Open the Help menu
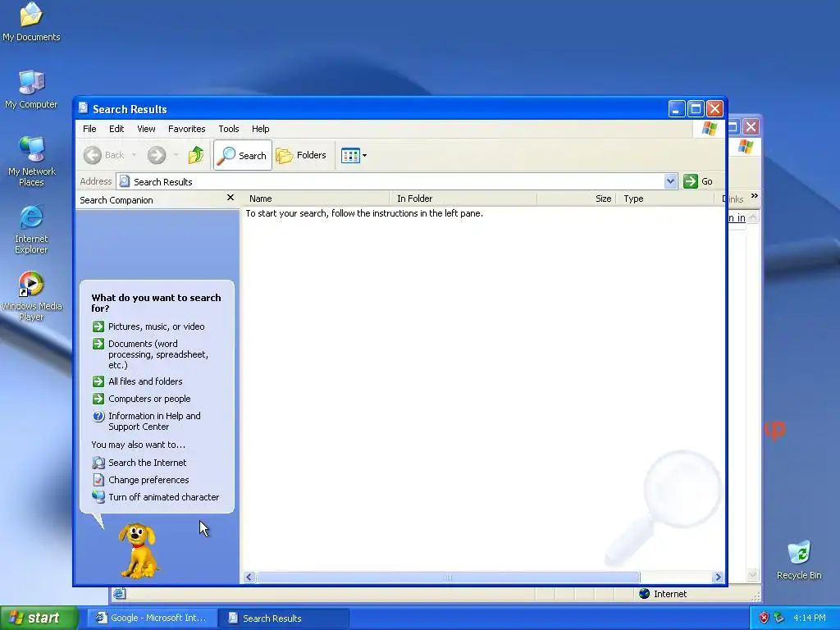 260,129
